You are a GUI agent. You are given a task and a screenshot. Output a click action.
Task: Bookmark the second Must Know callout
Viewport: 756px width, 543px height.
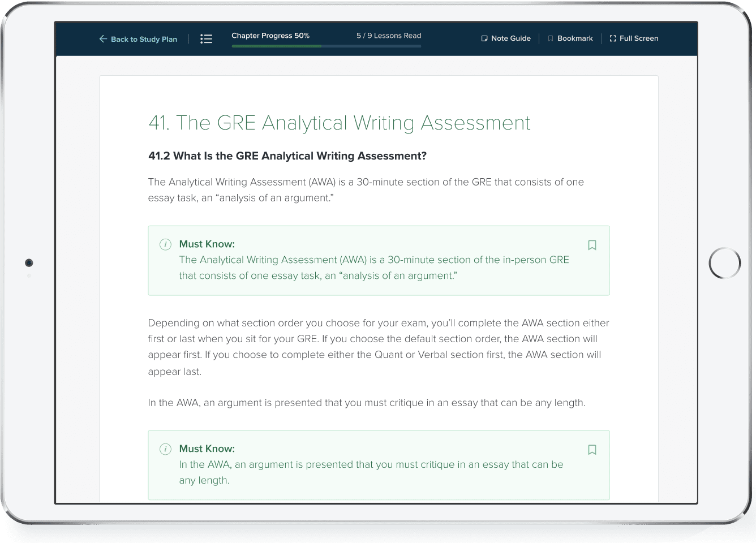(592, 450)
